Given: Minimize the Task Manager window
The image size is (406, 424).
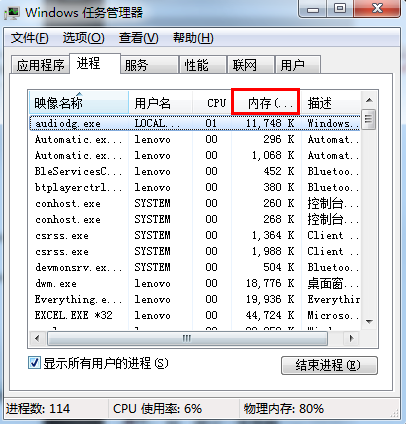Looking at the screenshot, I should (x=313, y=9).
